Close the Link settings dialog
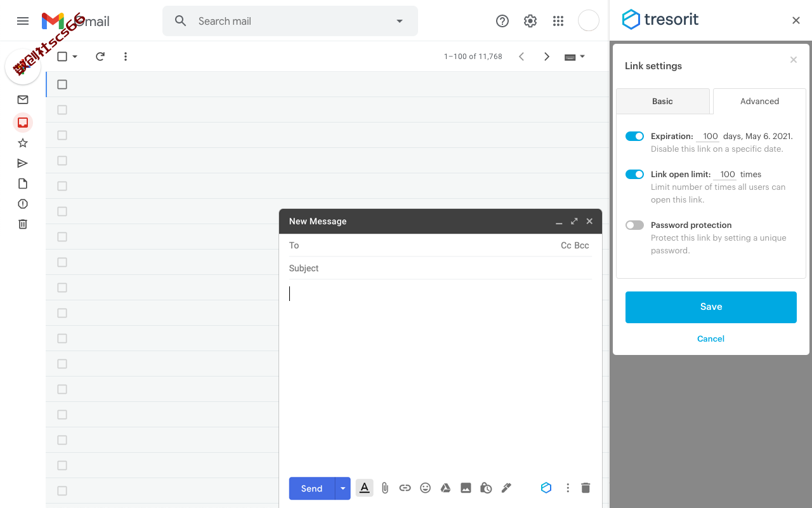Screen dimensions: 812x508 (x=793, y=60)
